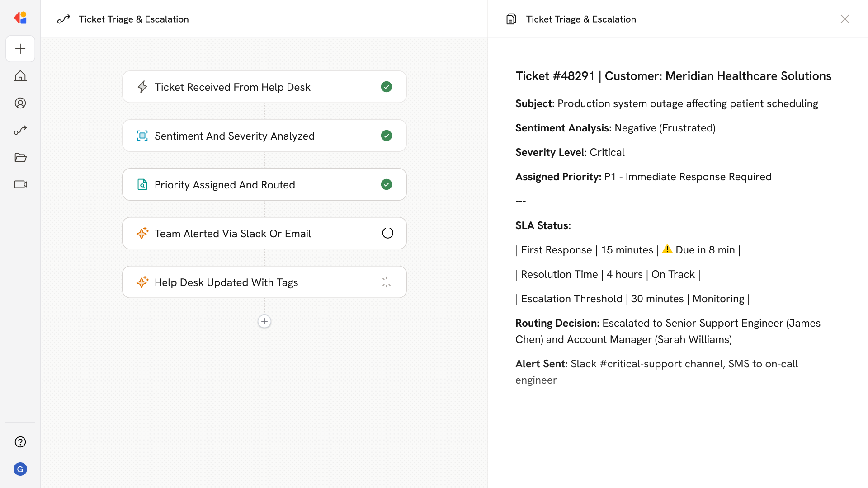The height and width of the screenshot is (488, 868).
Task: Click the sparkle icon on Team Alerted node
Action: (x=142, y=233)
